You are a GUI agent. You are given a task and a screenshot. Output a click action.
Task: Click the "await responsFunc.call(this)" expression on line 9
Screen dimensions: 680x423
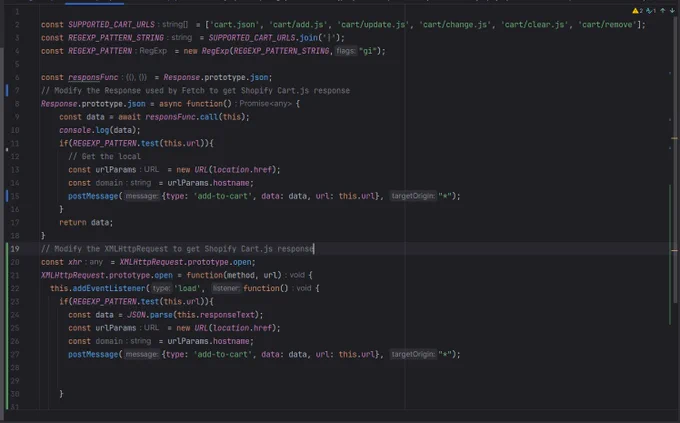(x=182, y=117)
